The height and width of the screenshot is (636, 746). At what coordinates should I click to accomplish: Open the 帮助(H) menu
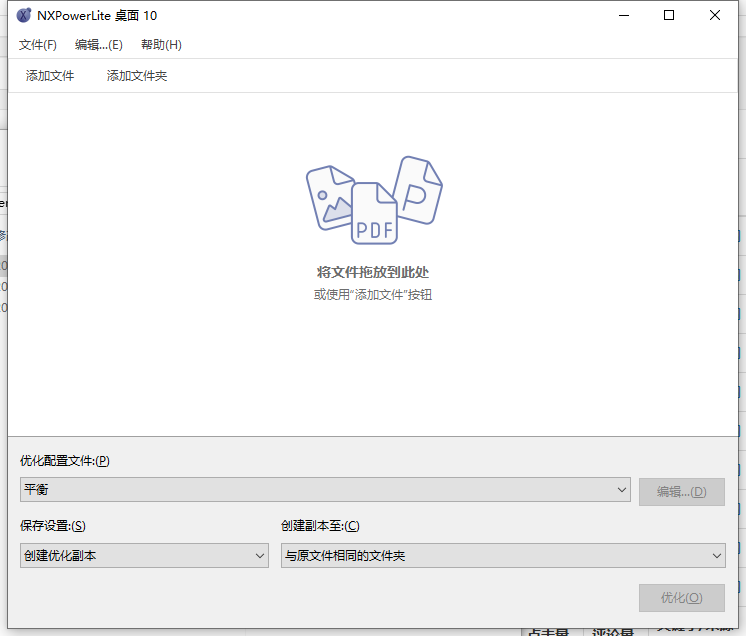[x=161, y=45]
